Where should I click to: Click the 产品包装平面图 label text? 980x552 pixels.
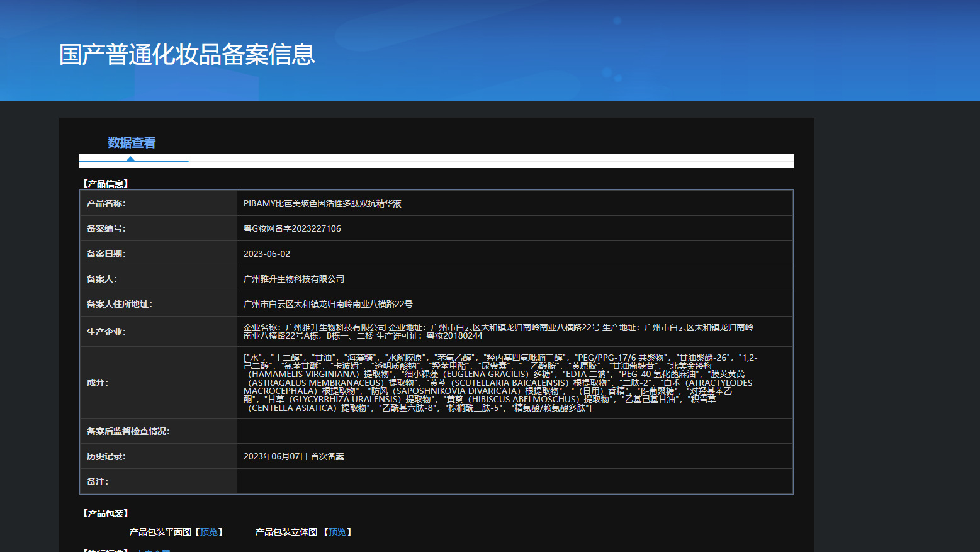point(161,532)
